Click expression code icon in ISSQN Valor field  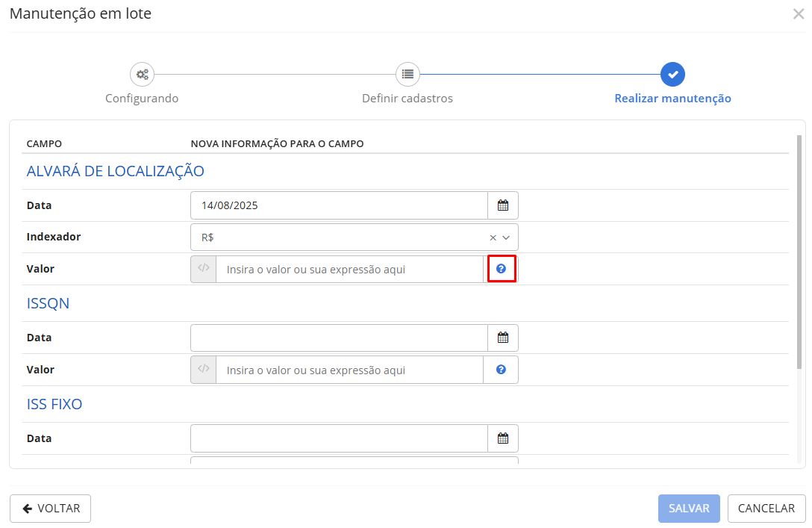pos(204,370)
